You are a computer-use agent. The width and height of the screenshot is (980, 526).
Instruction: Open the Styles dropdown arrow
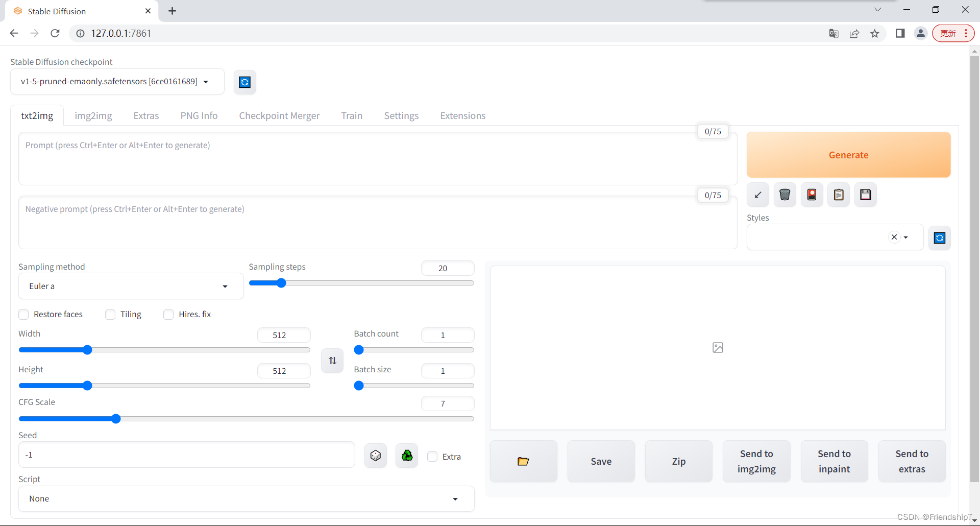[906, 237]
